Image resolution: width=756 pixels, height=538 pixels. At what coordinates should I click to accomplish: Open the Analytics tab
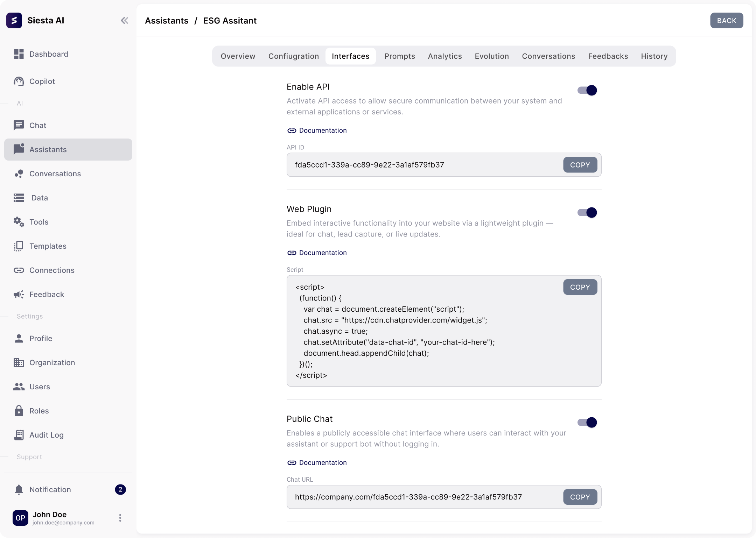(x=445, y=56)
